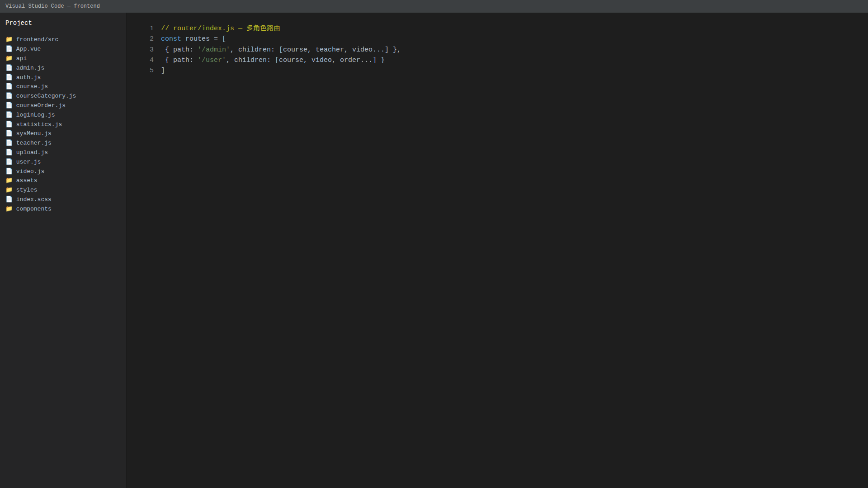Click the sysMenu.js file icon
868x488 pixels.
[x=9, y=133]
